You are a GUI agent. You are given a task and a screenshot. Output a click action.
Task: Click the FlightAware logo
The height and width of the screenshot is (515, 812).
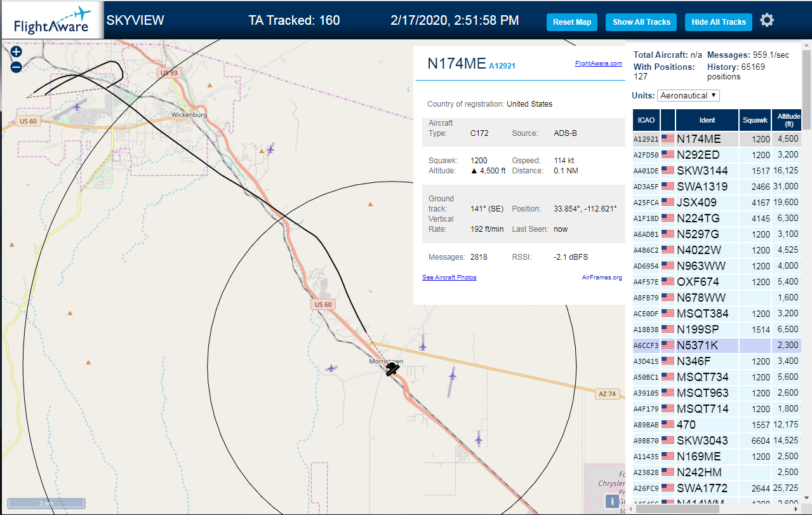[x=52, y=20]
